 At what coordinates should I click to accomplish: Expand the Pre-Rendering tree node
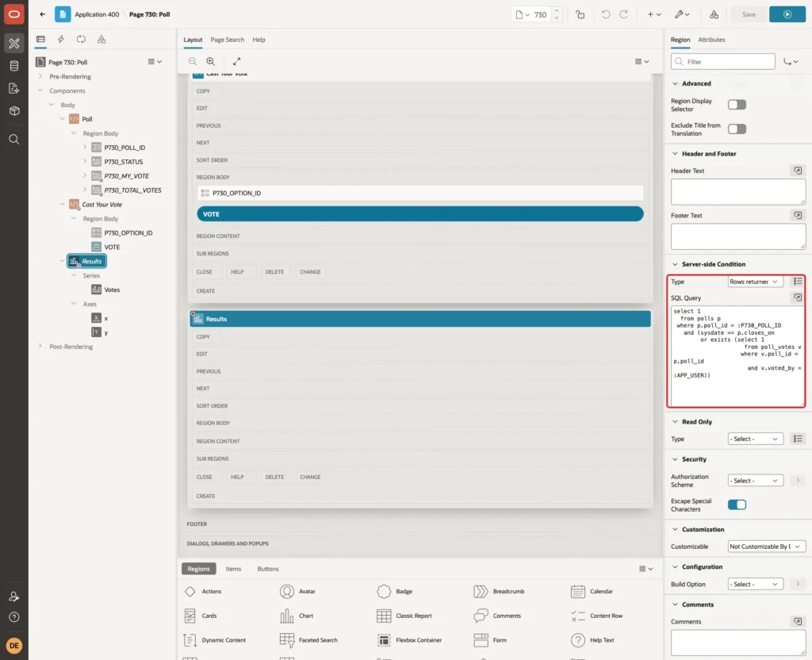pos(40,76)
